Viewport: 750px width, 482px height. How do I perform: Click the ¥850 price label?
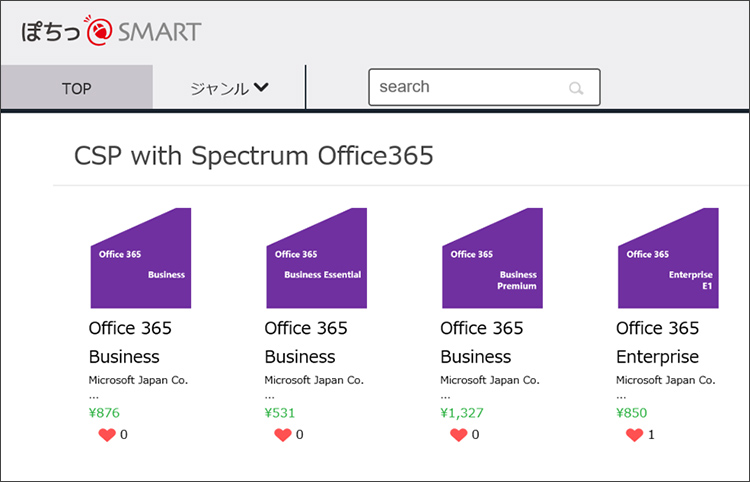coord(631,413)
